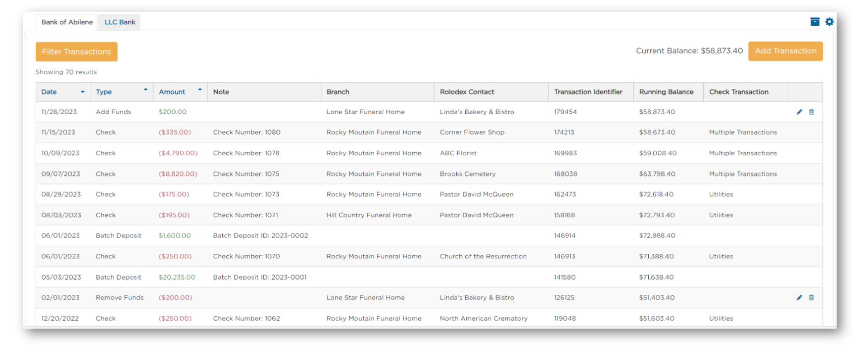Click Utilities in the 08/29/2023 row
This screenshot has height=347, width=868.
click(721, 194)
